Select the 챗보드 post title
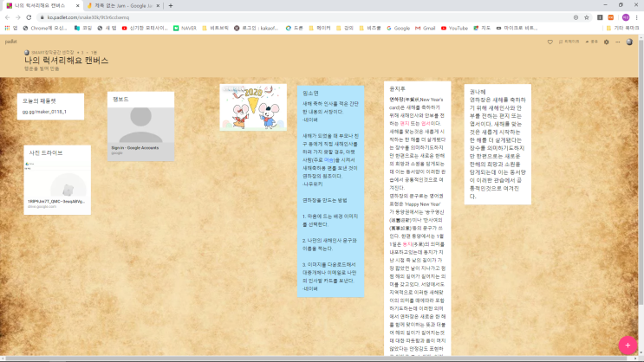 [120, 99]
